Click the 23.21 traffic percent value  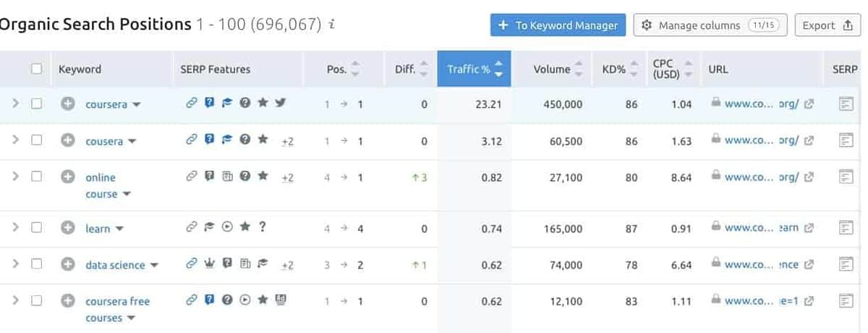click(489, 104)
